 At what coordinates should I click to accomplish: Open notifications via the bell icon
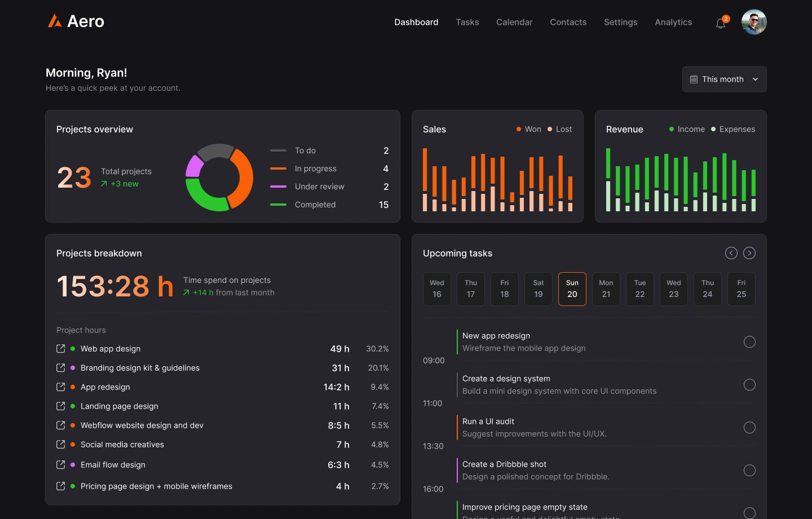720,23
